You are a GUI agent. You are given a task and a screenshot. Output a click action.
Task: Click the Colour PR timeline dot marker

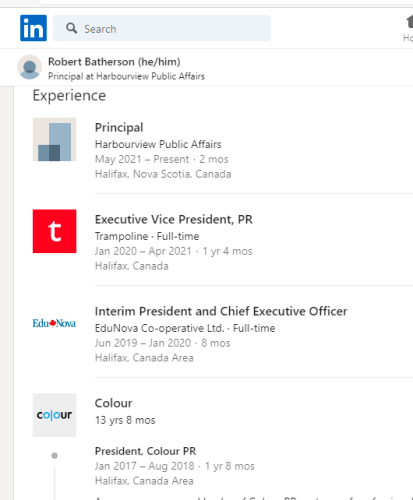[x=54, y=455]
